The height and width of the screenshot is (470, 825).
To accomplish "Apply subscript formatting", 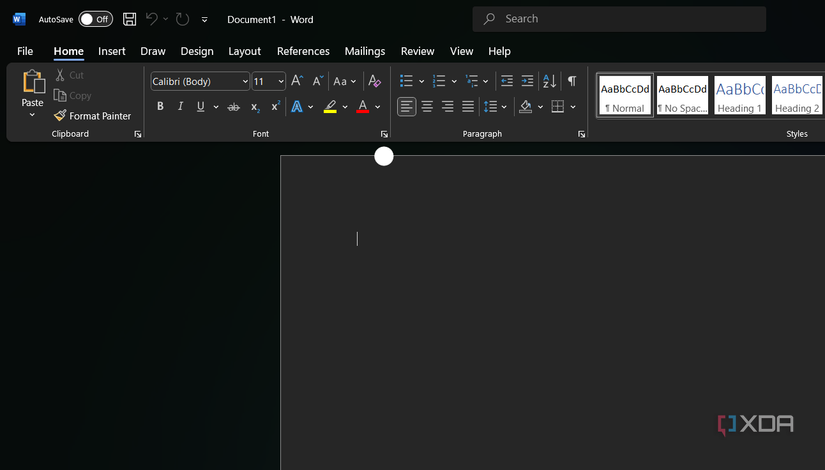I will click(255, 107).
